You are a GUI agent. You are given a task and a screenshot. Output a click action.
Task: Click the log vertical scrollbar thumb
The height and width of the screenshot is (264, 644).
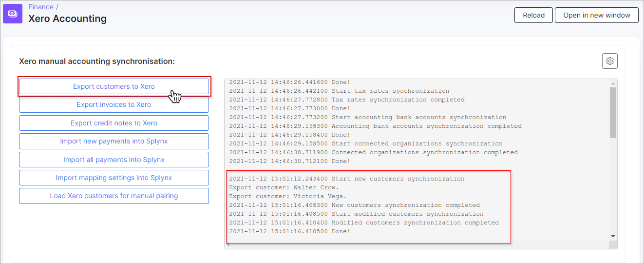(613, 113)
